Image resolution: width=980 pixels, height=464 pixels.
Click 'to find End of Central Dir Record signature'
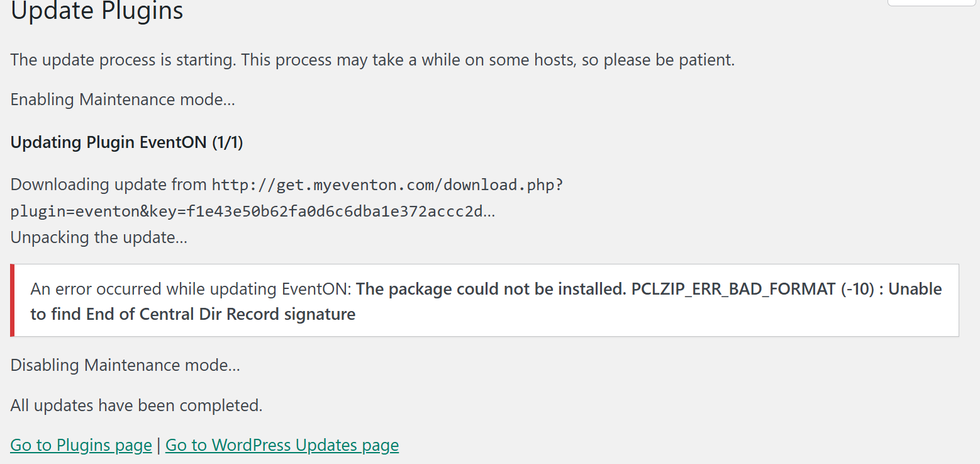point(192,314)
